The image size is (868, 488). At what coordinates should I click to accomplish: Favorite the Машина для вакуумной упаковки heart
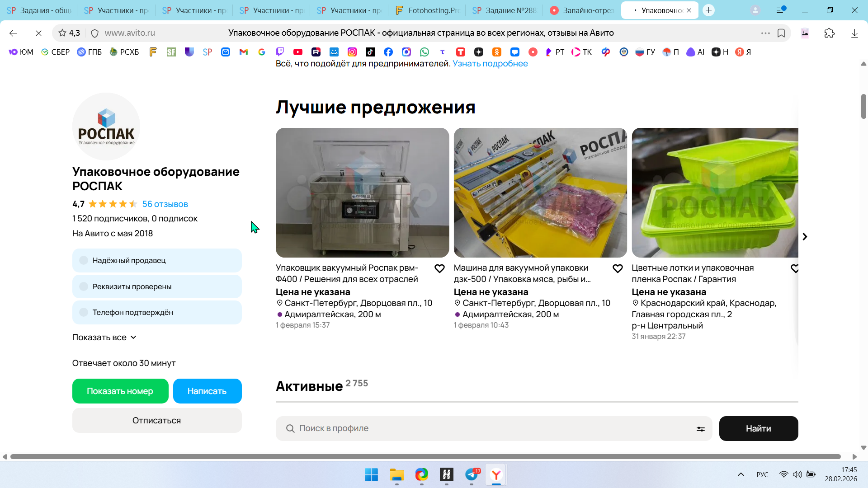tap(618, 268)
